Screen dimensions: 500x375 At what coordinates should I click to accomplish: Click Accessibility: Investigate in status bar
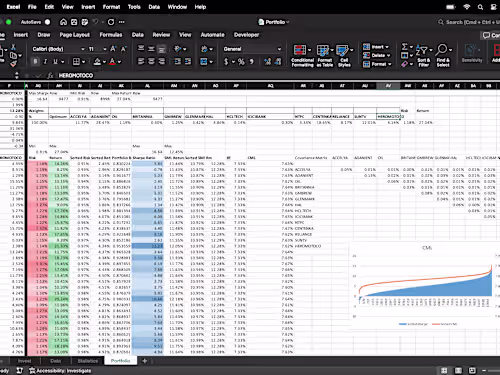click(60, 371)
